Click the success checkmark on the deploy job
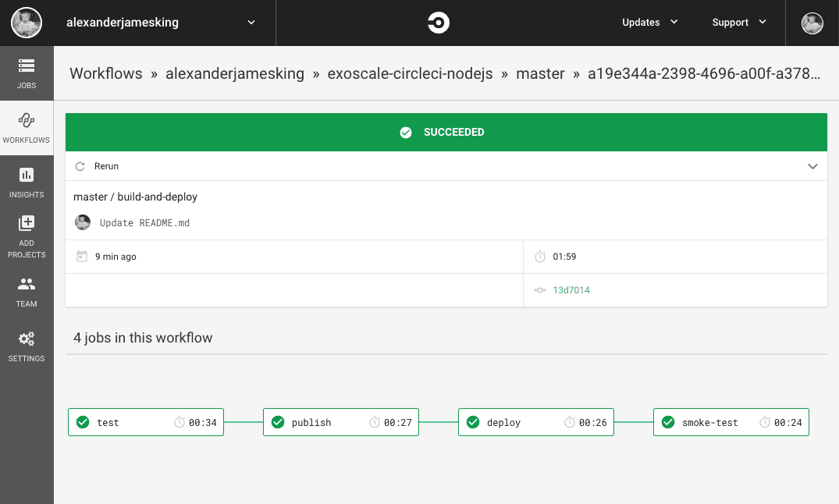Image resolution: width=839 pixels, height=504 pixels. tap(473, 421)
